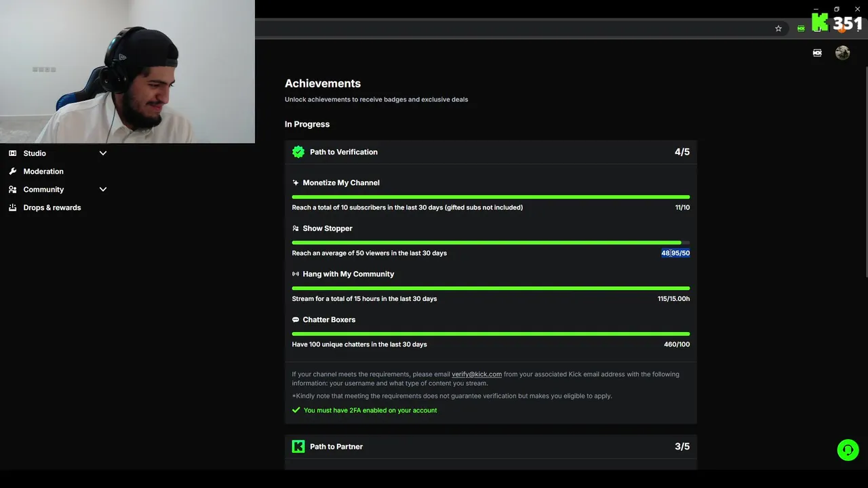The width and height of the screenshot is (868, 488).
Task: Click the green Kick browser extension icon
Action: pyautogui.click(x=801, y=28)
